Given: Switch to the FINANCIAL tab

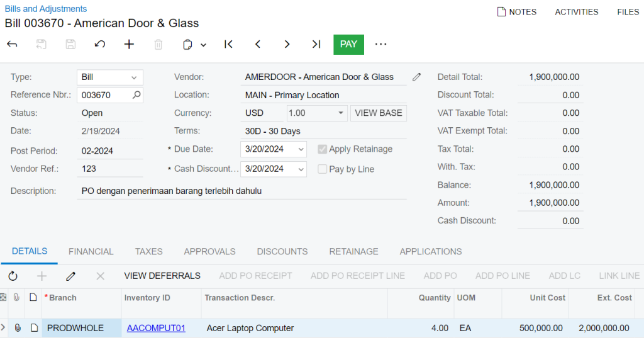Looking at the screenshot, I should 91,252.
